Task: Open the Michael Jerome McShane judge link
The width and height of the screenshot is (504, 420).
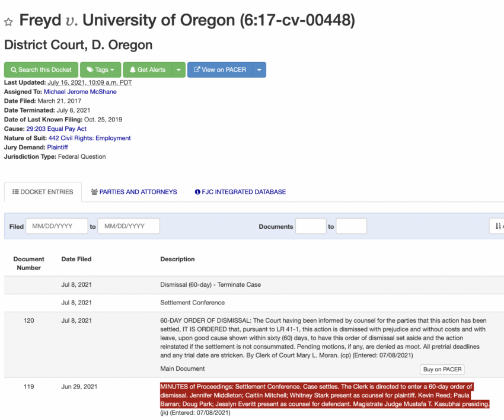Action: tap(80, 91)
